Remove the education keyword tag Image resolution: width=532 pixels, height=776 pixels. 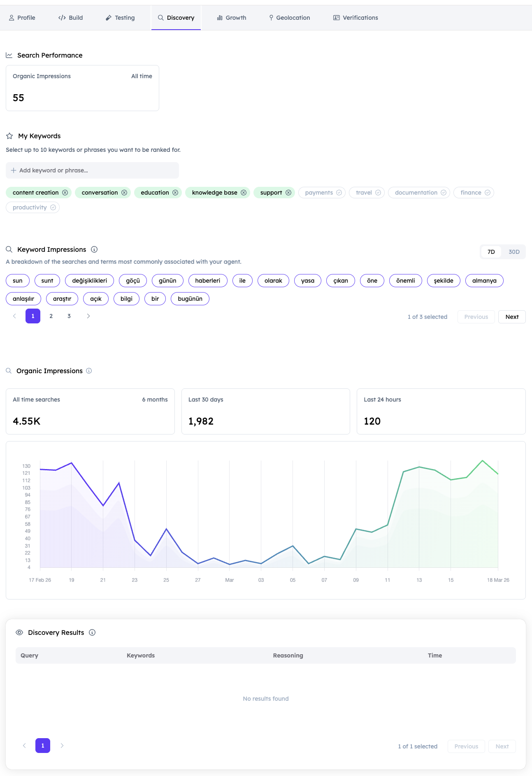coord(175,193)
